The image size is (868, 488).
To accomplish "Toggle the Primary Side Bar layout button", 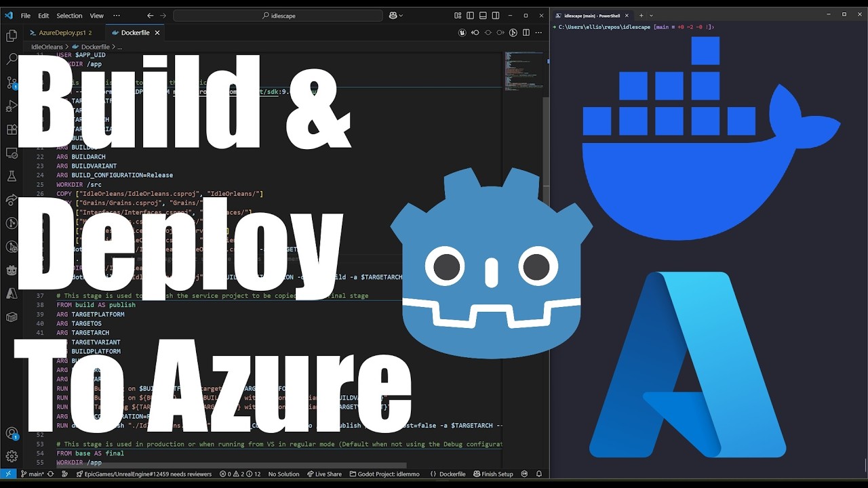I will coord(471,15).
